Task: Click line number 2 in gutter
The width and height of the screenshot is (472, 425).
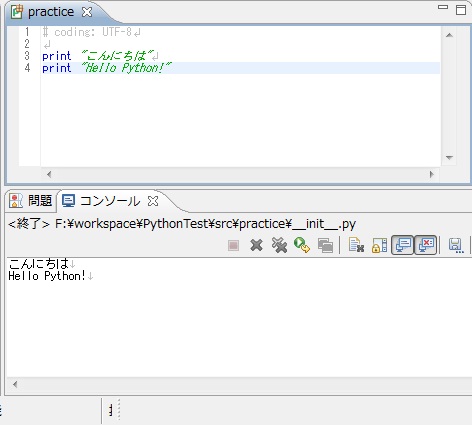Action: pyautogui.click(x=27, y=44)
